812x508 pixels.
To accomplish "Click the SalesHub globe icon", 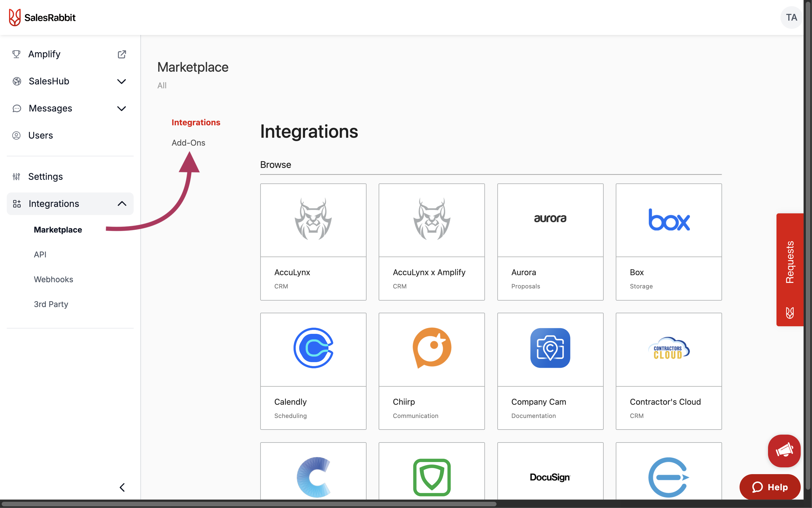I will 17,81.
